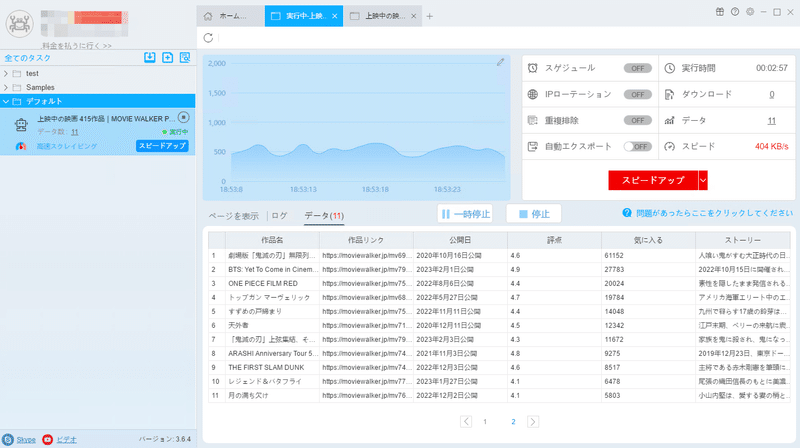The height and width of the screenshot is (448, 800).
Task: Click the ダウンロード count 0
Action: (771, 94)
